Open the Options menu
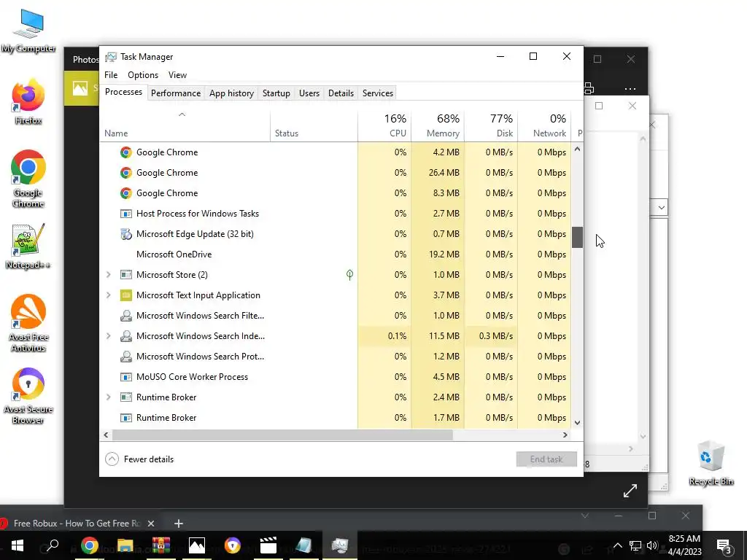Image resolution: width=747 pixels, height=560 pixels. 142,75
